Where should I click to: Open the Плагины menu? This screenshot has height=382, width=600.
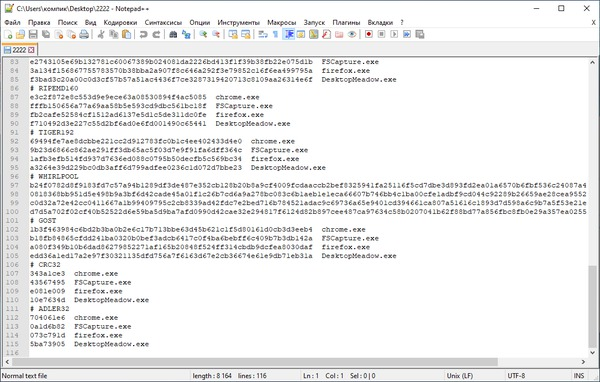click(346, 23)
